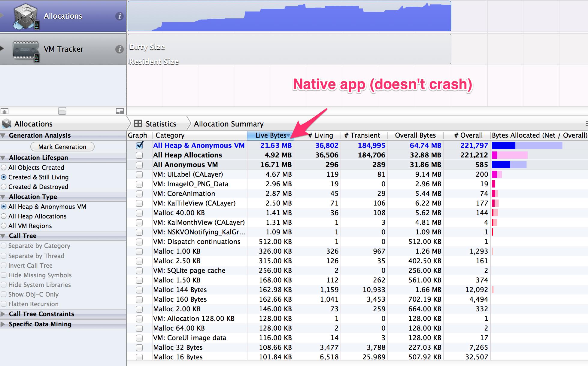The image size is (588, 366).
Task: Open info for Allocations instrument
Action: 119,16
